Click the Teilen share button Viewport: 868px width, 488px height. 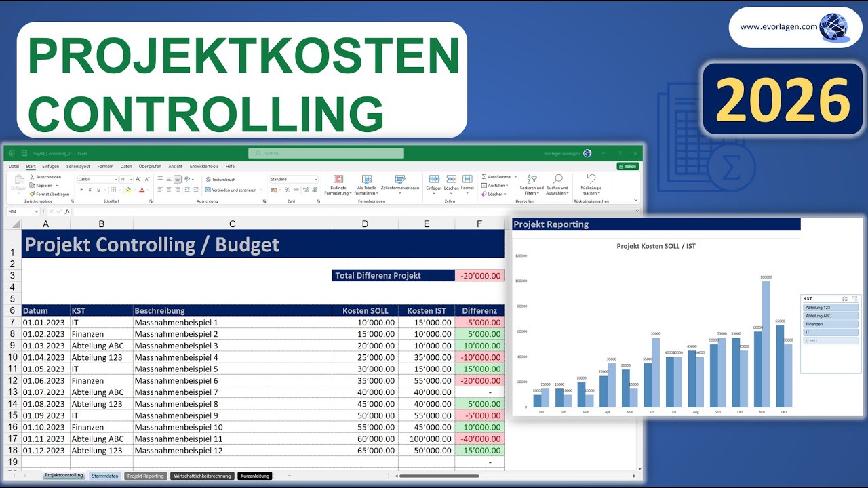point(628,166)
